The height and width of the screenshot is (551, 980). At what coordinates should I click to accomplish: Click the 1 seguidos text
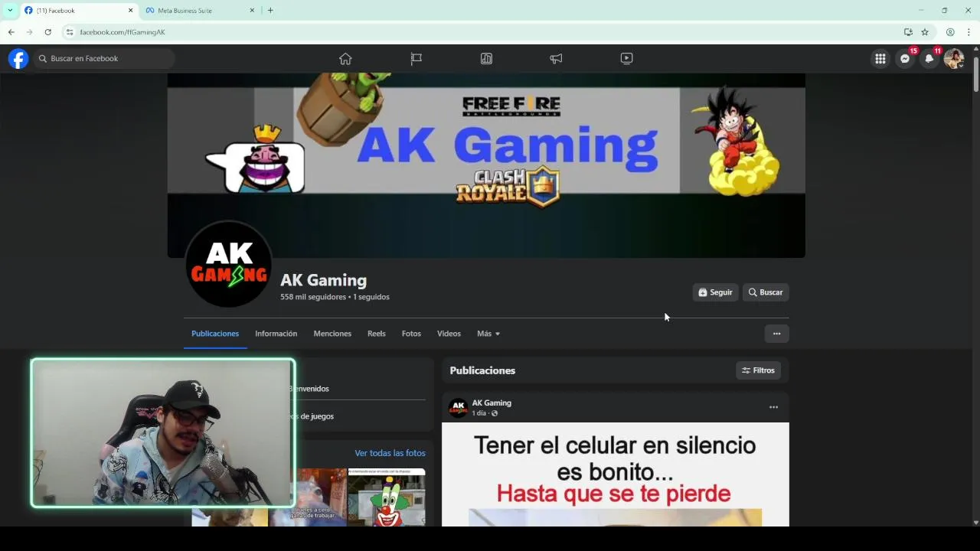tap(371, 297)
